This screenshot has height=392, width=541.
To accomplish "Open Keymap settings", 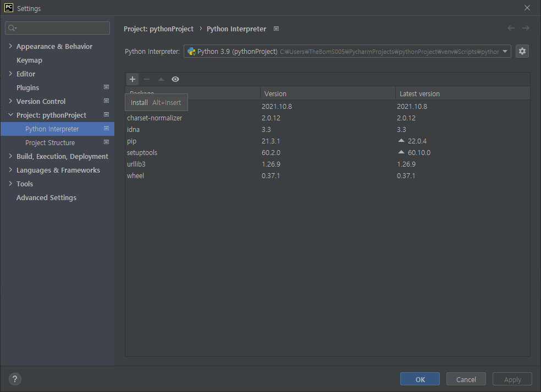I will [29, 60].
